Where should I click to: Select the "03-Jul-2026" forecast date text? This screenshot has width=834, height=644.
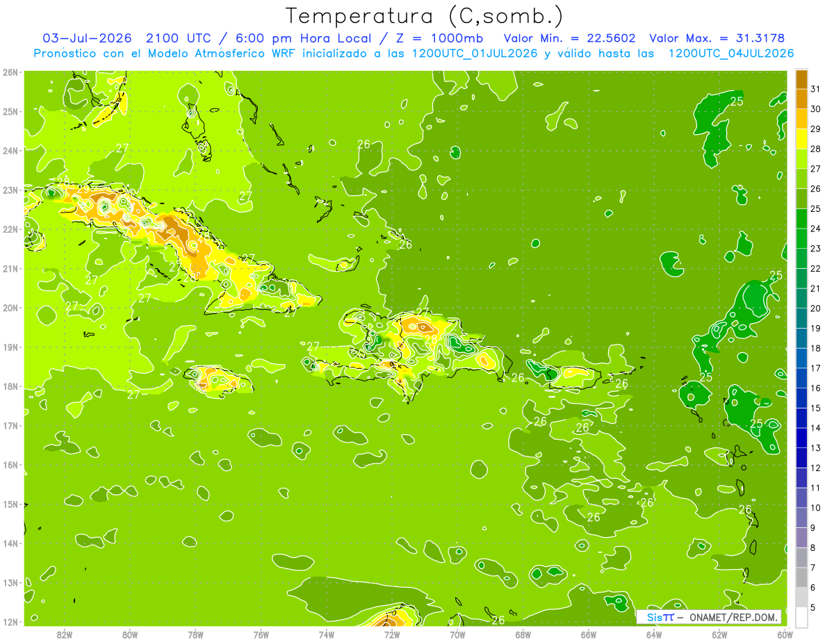click(88, 38)
